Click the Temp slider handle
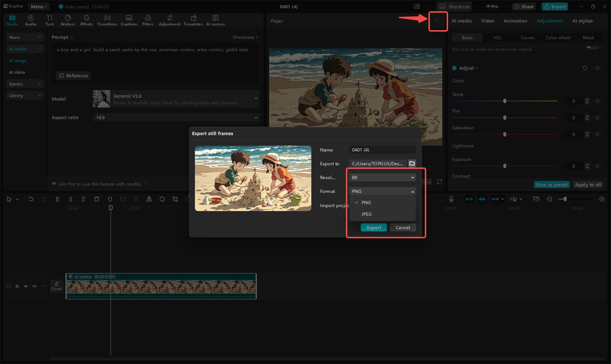The height and width of the screenshot is (364, 611). [x=504, y=101]
